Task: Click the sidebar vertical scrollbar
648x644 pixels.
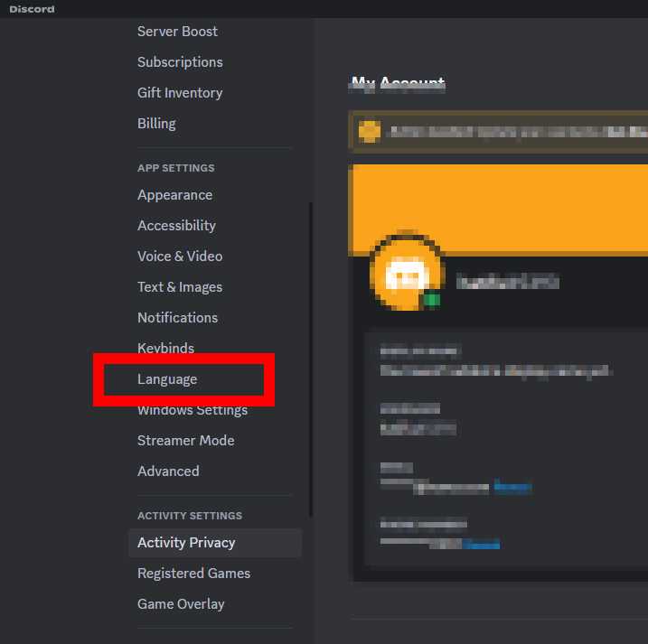Action: [x=311, y=359]
